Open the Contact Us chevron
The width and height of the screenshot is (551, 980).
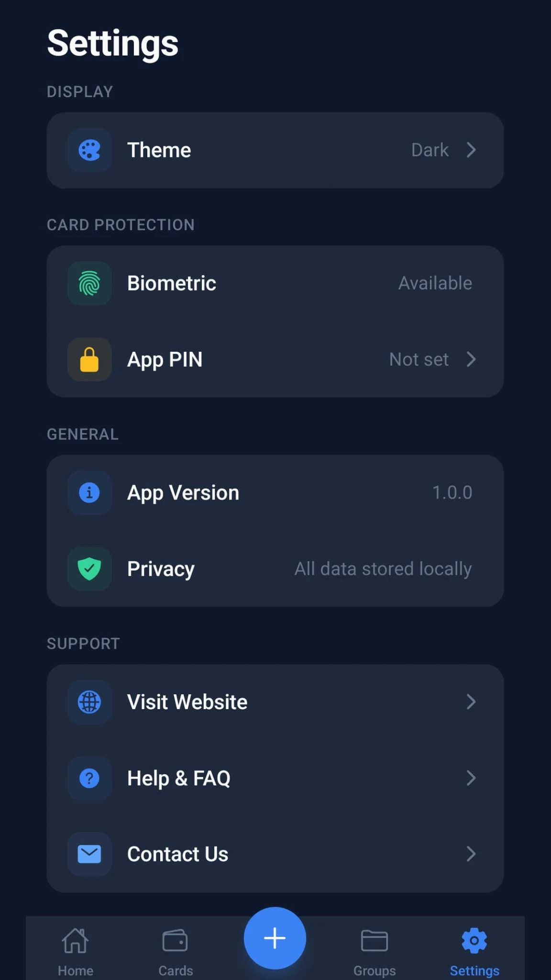pyautogui.click(x=471, y=854)
